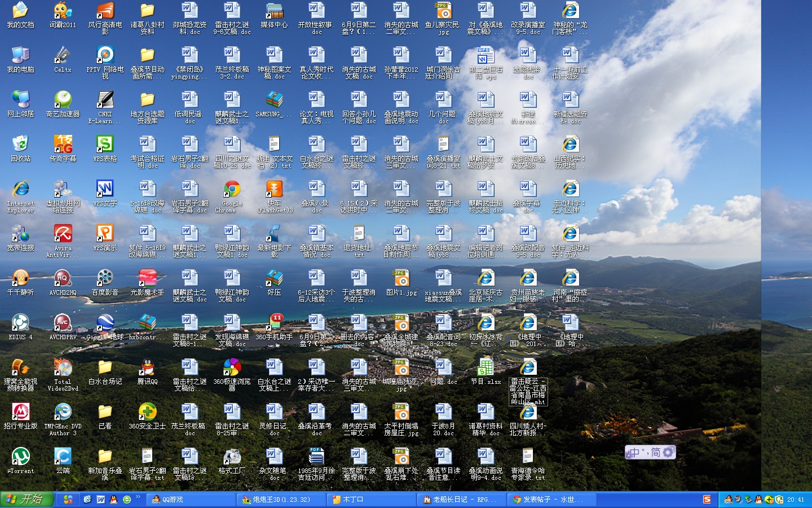This screenshot has height=508, width=812.
Task: Open the 词霸2011 dictionary shortcut
Action: point(63,15)
